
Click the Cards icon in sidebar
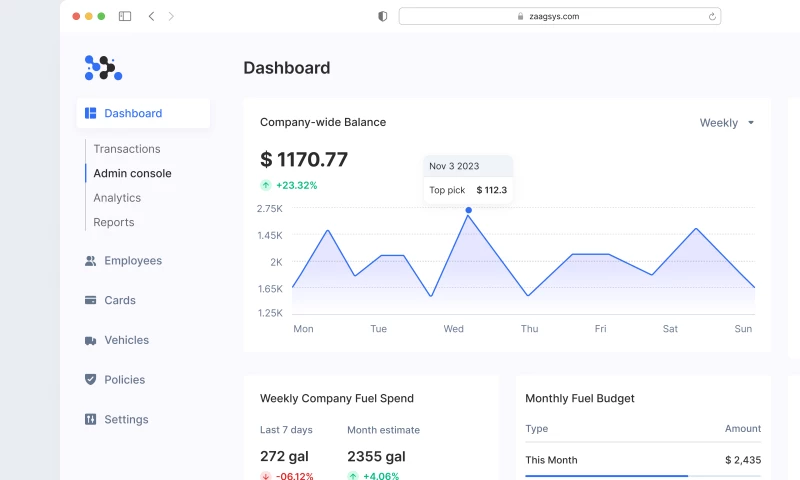(x=91, y=300)
